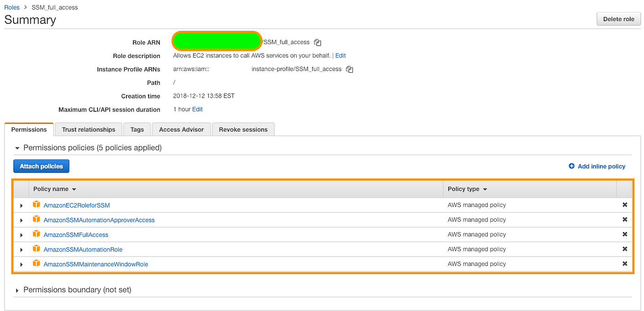Expand the AmazonSSMAutomationApproverAccess policy row
The image size is (644, 311).
(21, 220)
